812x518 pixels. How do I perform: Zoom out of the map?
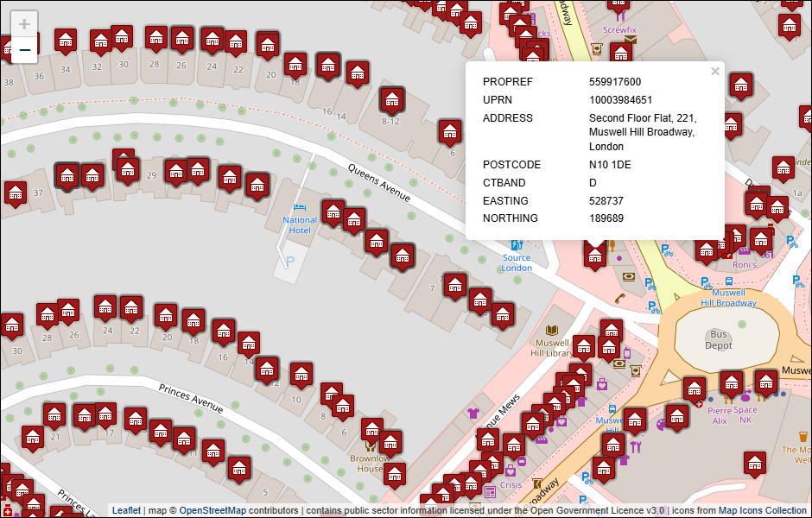(24, 50)
